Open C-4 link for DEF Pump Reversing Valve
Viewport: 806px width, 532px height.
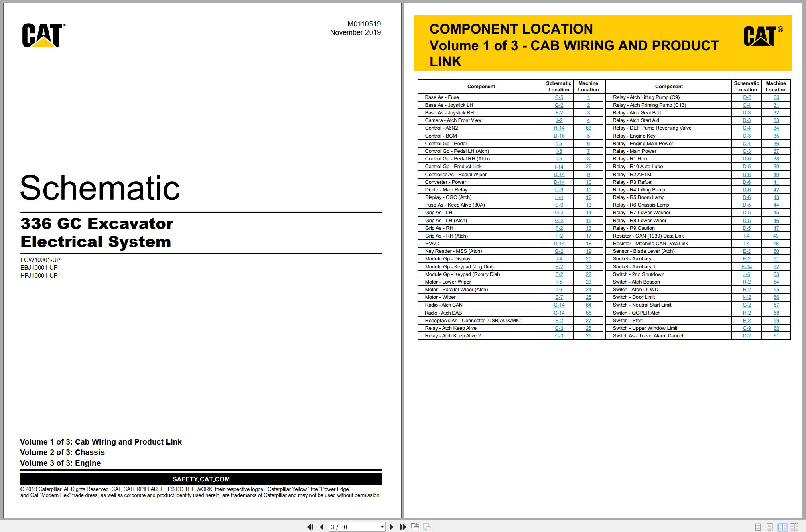pos(747,128)
